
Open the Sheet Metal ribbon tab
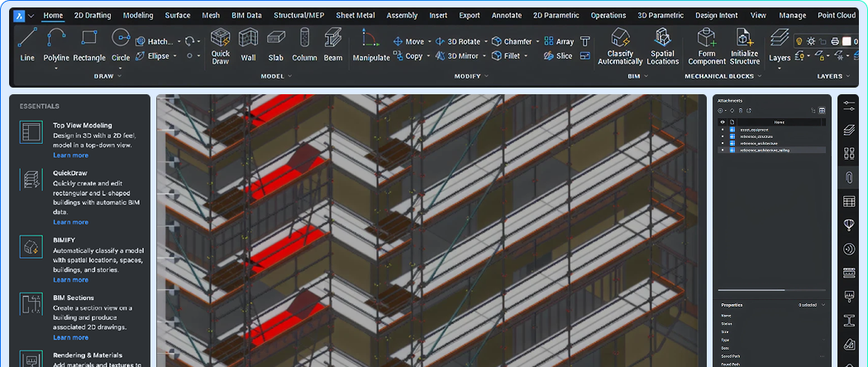tap(355, 15)
